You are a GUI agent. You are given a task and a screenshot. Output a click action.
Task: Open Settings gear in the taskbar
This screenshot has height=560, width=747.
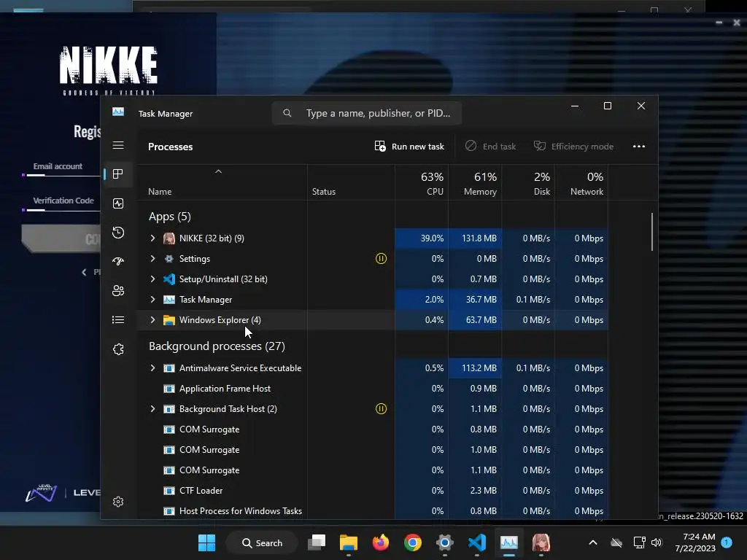click(x=444, y=542)
